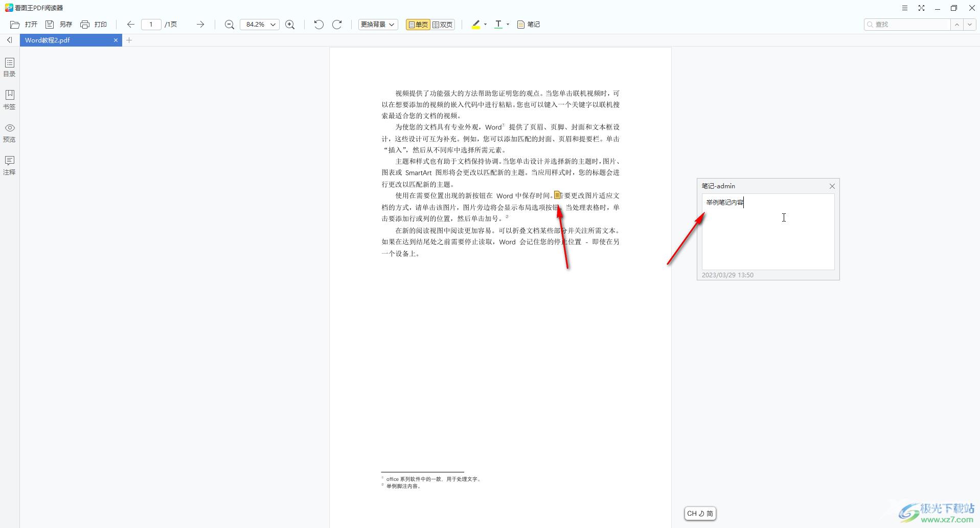Switch to 单页 single-page view
The height and width of the screenshot is (528, 980).
(418, 25)
